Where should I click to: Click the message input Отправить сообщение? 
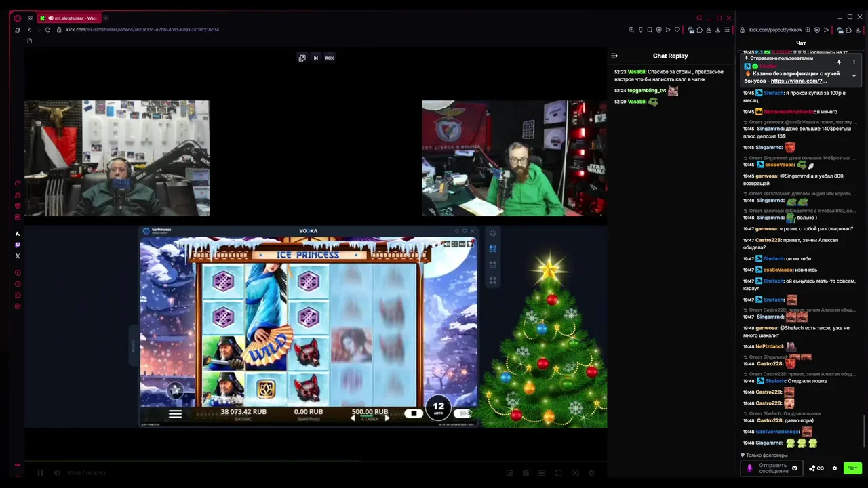(773, 468)
